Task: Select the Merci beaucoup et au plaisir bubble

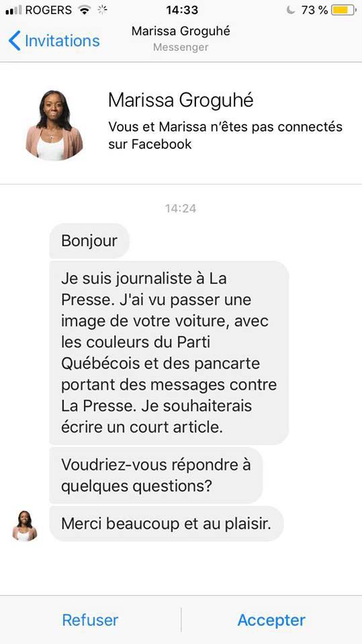Action: pos(166,524)
